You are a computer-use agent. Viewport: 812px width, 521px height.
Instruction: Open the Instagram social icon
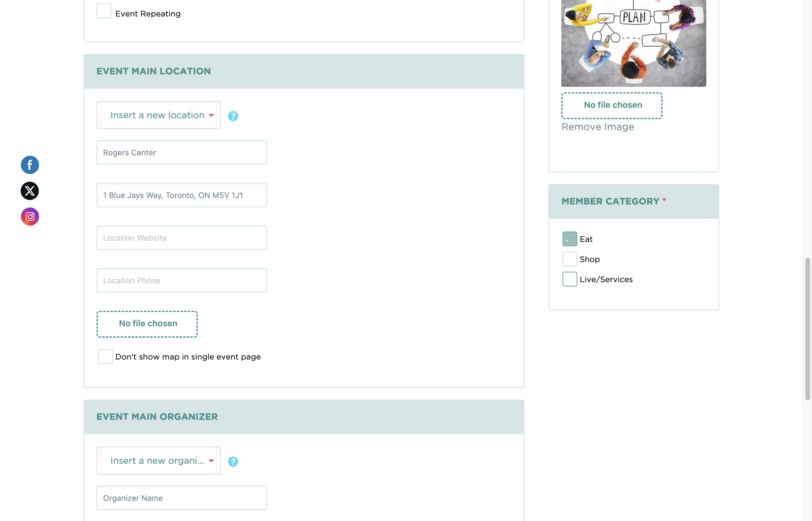tap(30, 217)
